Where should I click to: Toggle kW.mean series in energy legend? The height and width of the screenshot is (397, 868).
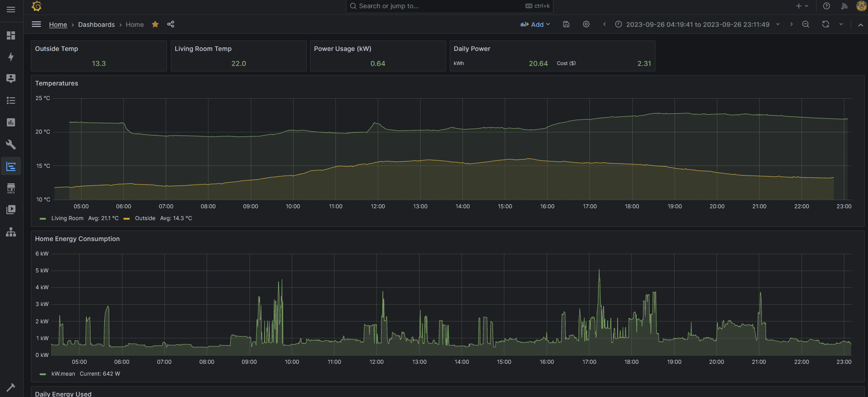[63, 374]
